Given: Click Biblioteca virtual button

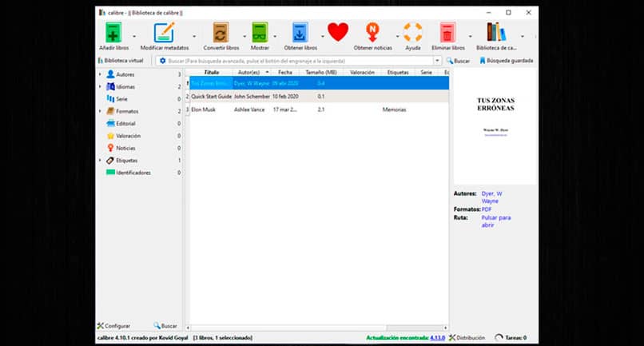Looking at the screenshot, I should click(121, 61).
